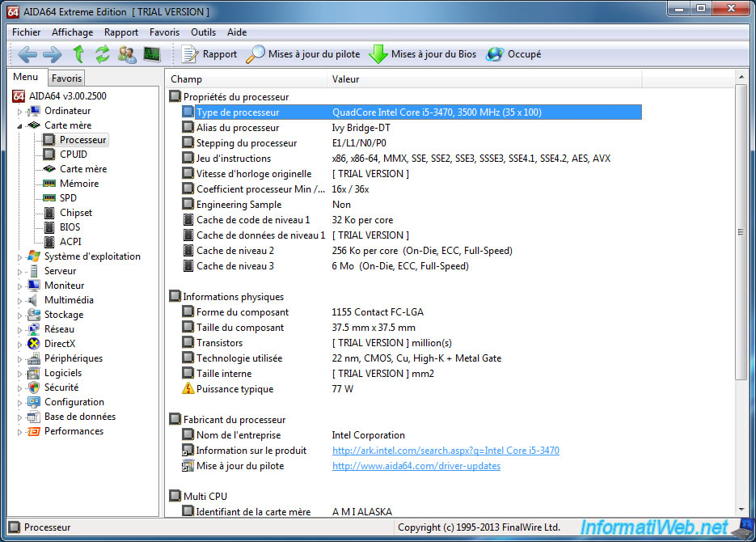Click the Valeur column header
756x542 pixels.
484,79
